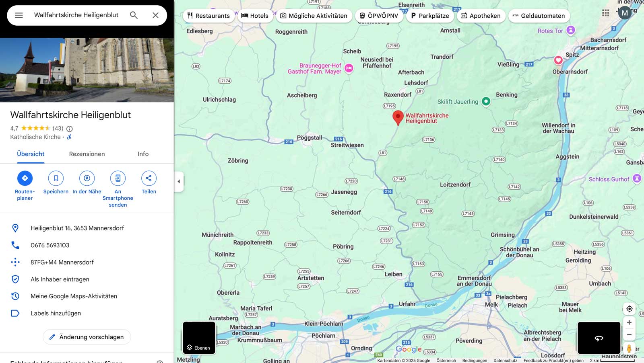Select the Apotheken chip

pos(481,16)
